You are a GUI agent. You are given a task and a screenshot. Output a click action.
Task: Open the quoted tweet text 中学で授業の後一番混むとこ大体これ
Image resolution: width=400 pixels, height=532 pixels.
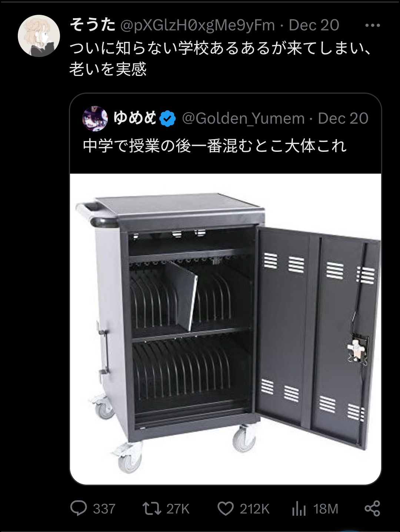point(215,146)
